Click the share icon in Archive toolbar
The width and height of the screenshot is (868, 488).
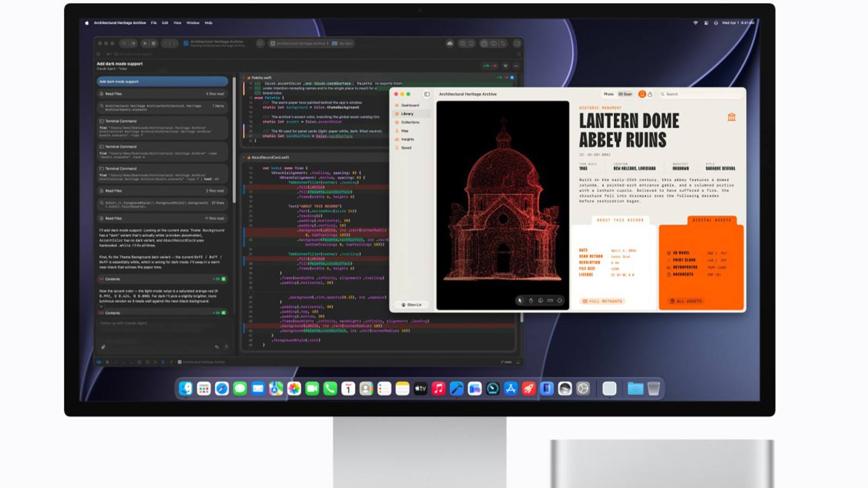pos(650,94)
